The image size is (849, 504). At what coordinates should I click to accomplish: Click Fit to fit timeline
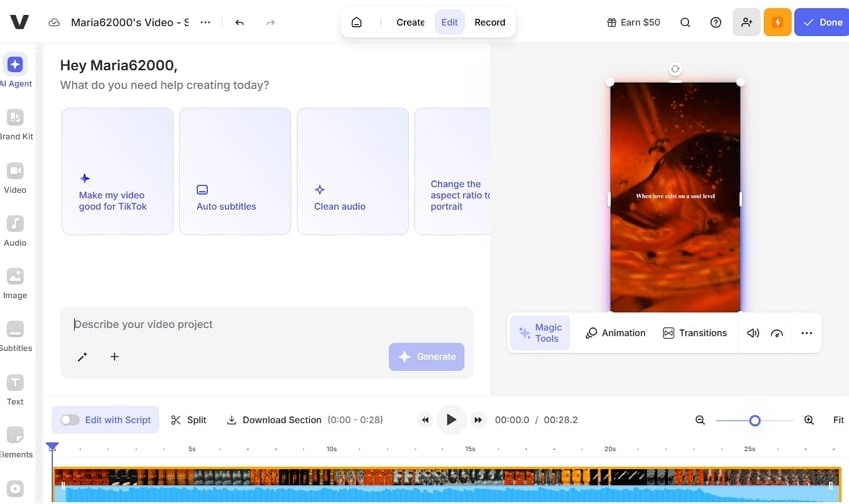tap(838, 420)
